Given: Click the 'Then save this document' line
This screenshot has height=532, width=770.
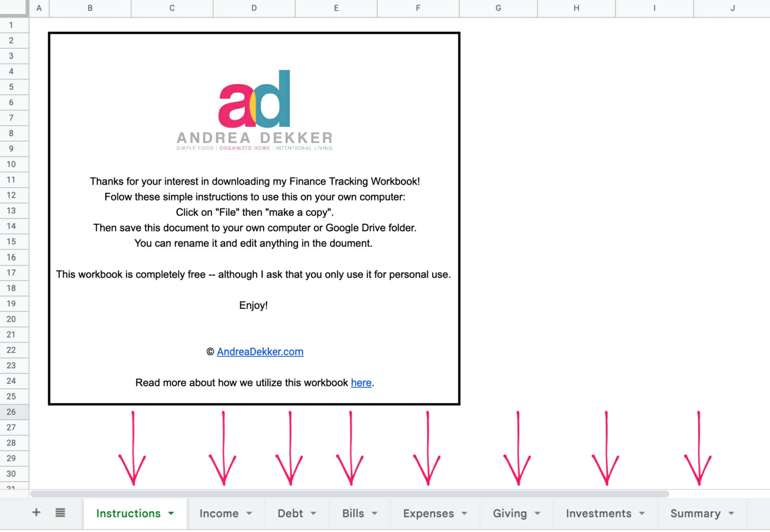Looking at the screenshot, I should click(x=255, y=228).
